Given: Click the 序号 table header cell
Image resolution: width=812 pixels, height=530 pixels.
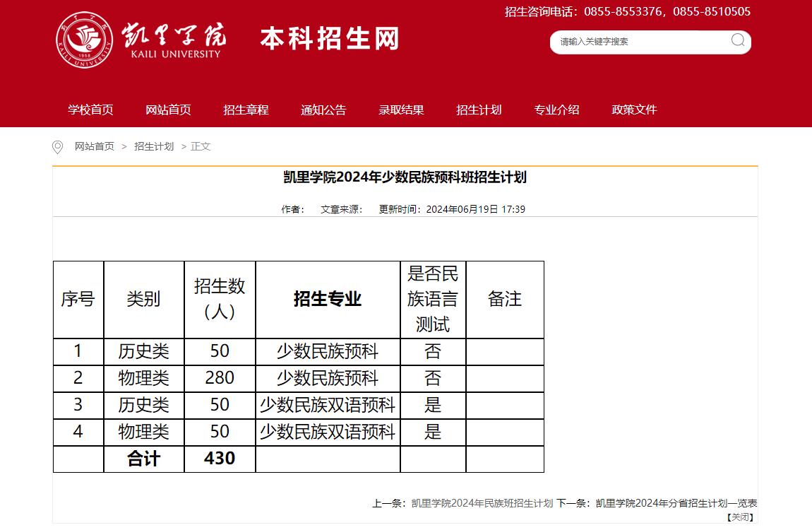Looking at the screenshot, I should point(78,300).
